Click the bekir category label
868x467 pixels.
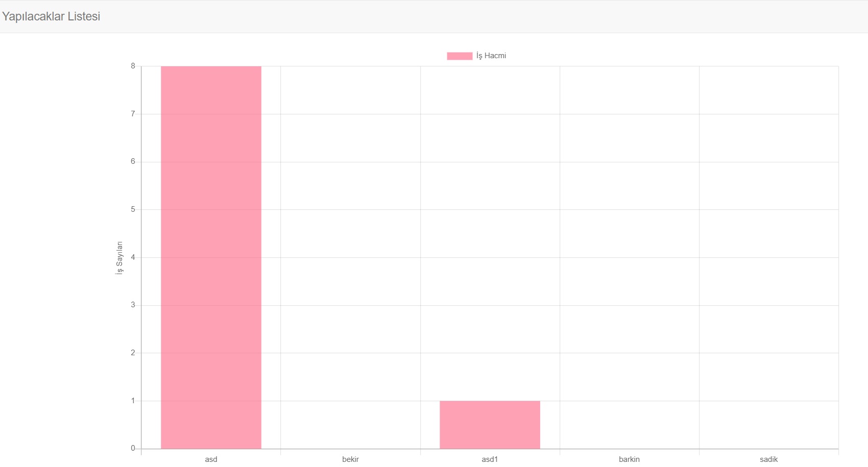(x=350, y=459)
